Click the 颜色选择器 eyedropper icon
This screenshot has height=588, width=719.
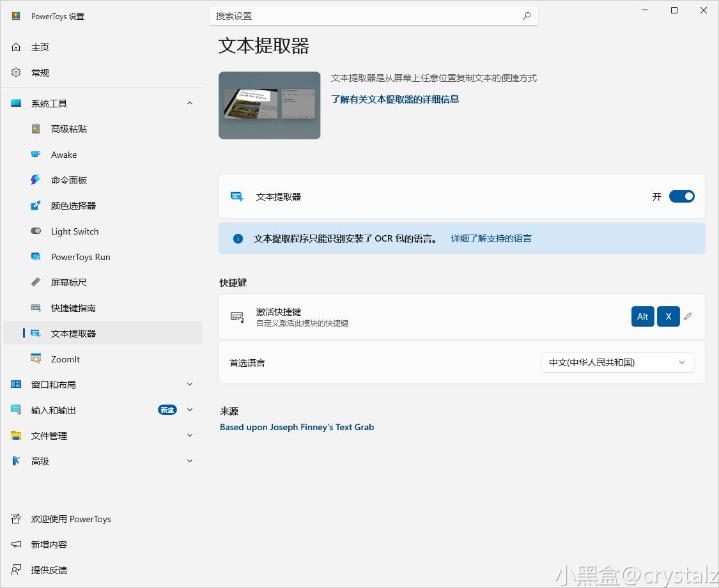[x=36, y=205]
